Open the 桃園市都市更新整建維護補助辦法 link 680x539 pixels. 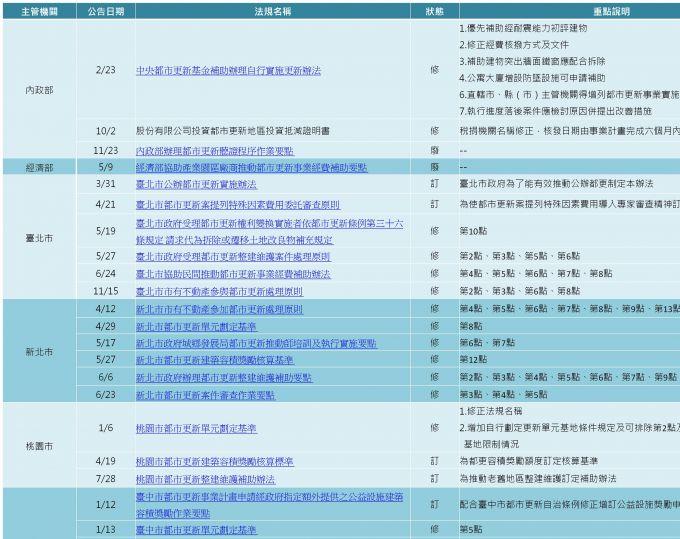pyautogui.click(x=206, y=479)
